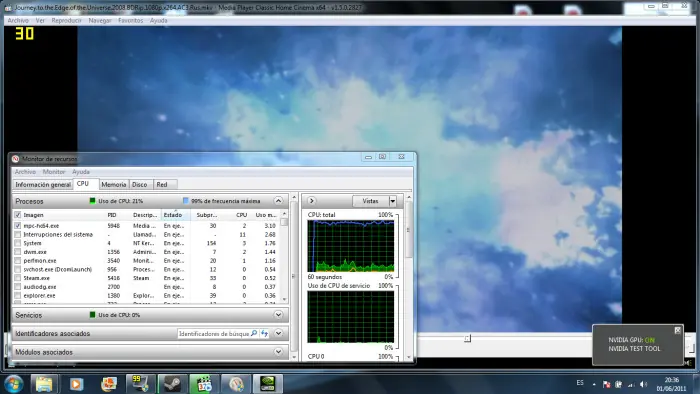Image resolution: width=700 pixels, height=394 pixels.
Task: Click the NVIDIA taskbar icon
Action: (x=268, y=384)
